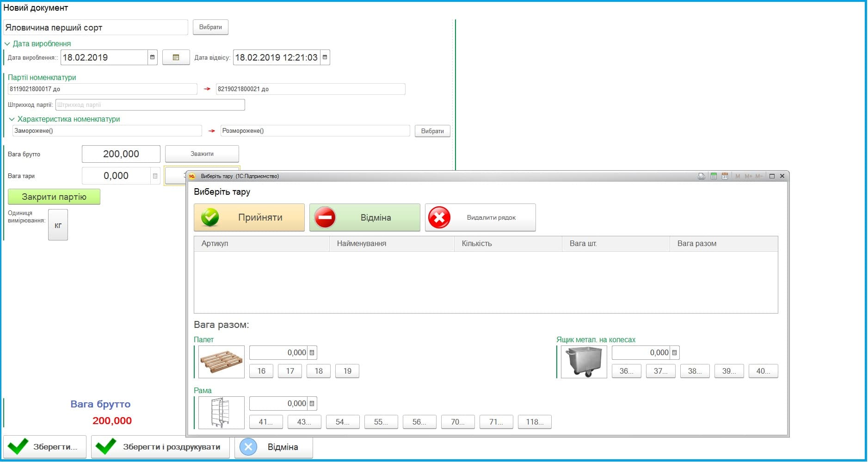The height and width of the screenshot is (462, 868).
Task: Open the calculator icon in dialog title bar
Action: (x=714, y=176)
